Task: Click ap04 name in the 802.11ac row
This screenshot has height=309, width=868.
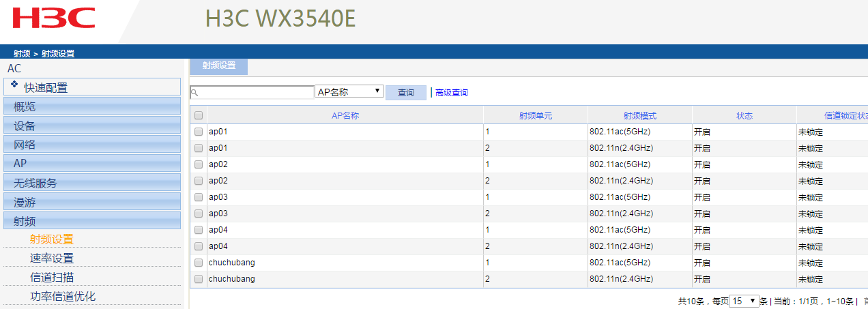Action: point(218,230)
